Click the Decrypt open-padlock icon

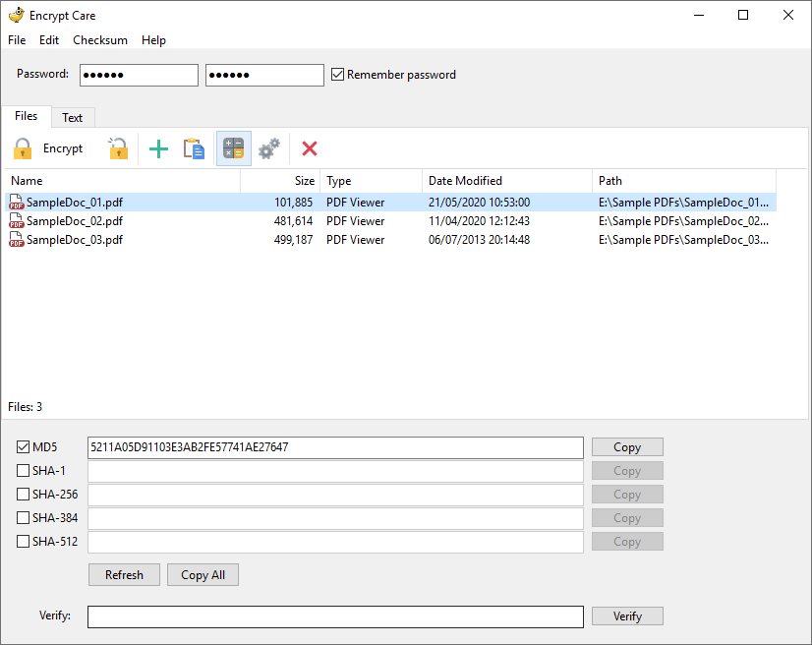(119, 147)
